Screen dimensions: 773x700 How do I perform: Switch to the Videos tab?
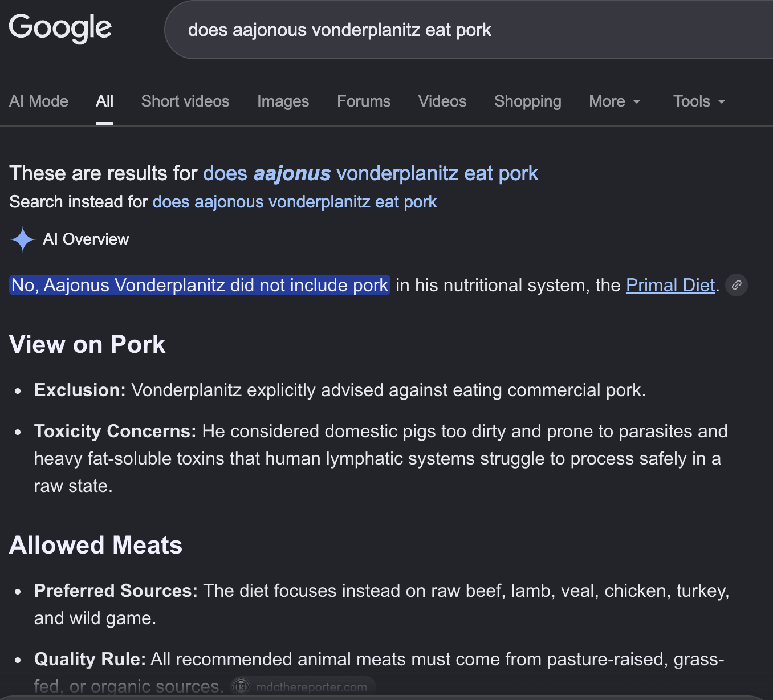442,101
